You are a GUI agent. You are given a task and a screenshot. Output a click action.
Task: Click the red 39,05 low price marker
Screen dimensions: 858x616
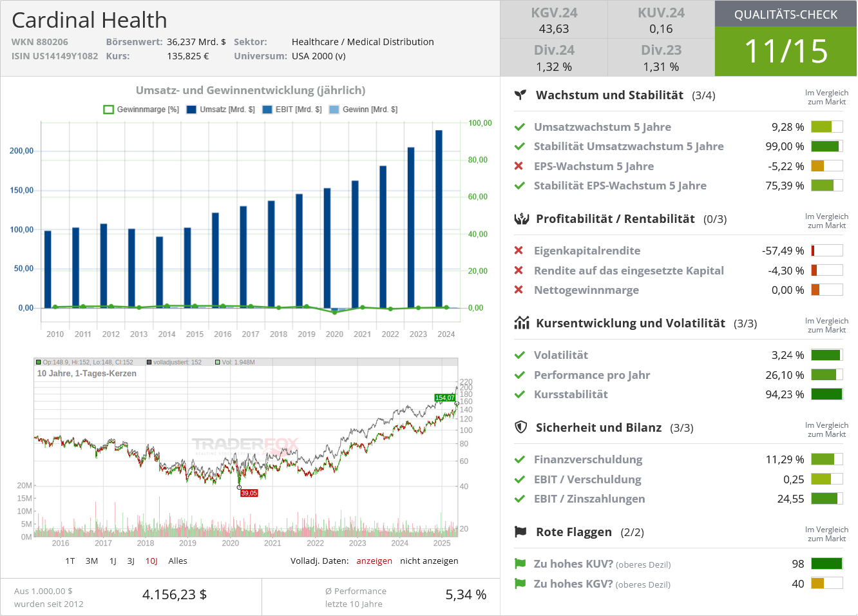tap(249, 493)
